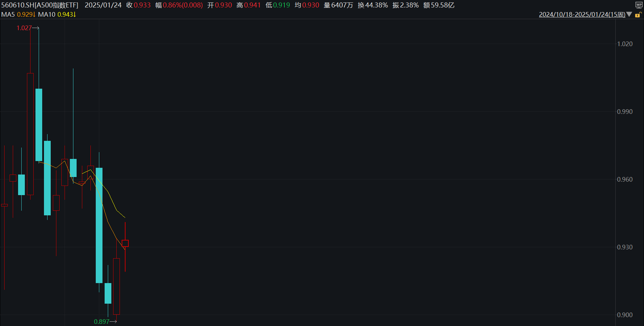644x326 pixels.
Task: Select the MA5 0.929 indicator label
Action: coord(18,15)
